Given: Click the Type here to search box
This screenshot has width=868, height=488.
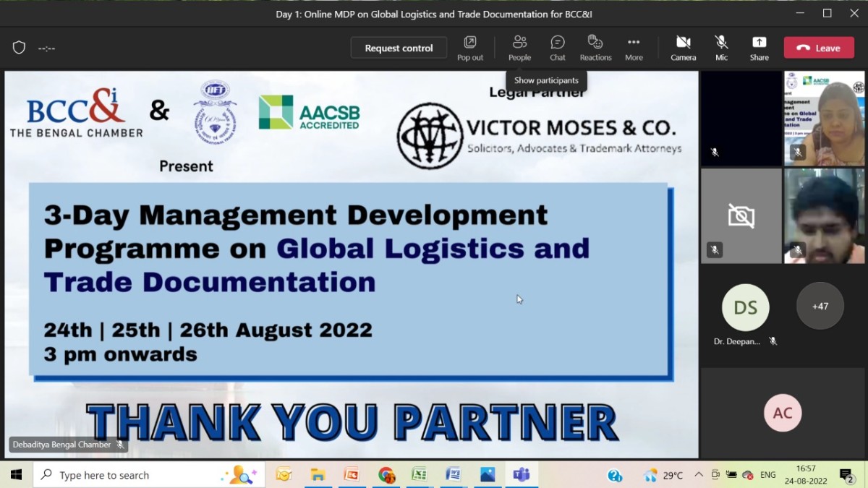Looking at the screenshot, I should pos(149,475).
